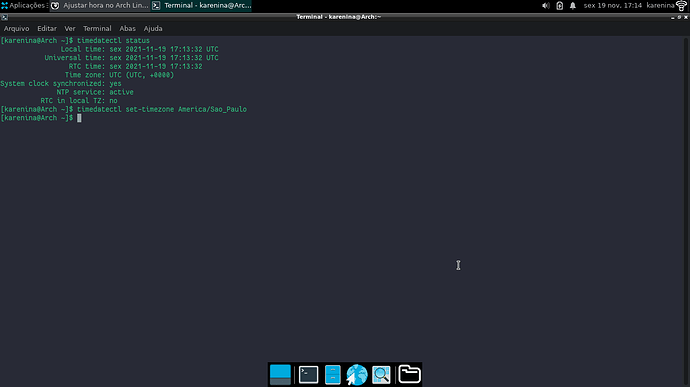Open the Editar menu
Viewport: 690px width, 387px height.
click(47, 29)
